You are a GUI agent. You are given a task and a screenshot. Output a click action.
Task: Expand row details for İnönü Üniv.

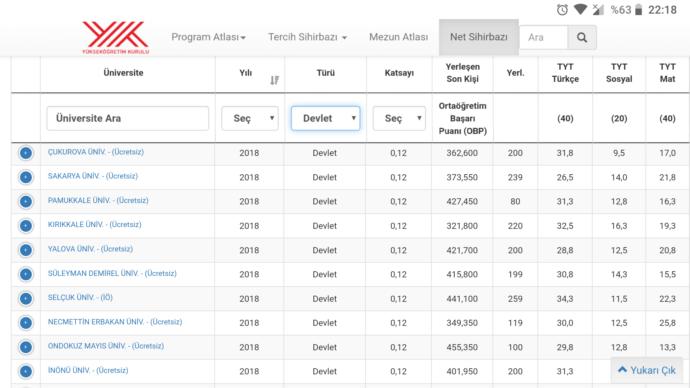[x=26, y=371]
